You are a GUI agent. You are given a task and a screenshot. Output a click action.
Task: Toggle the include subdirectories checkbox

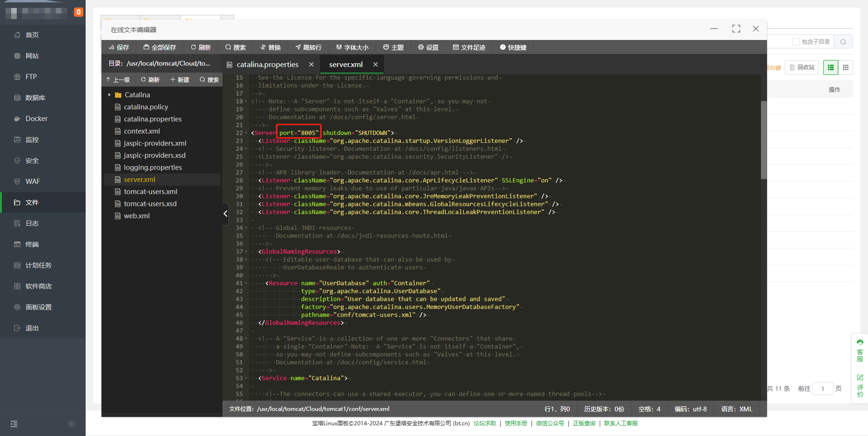pos(796,42)
